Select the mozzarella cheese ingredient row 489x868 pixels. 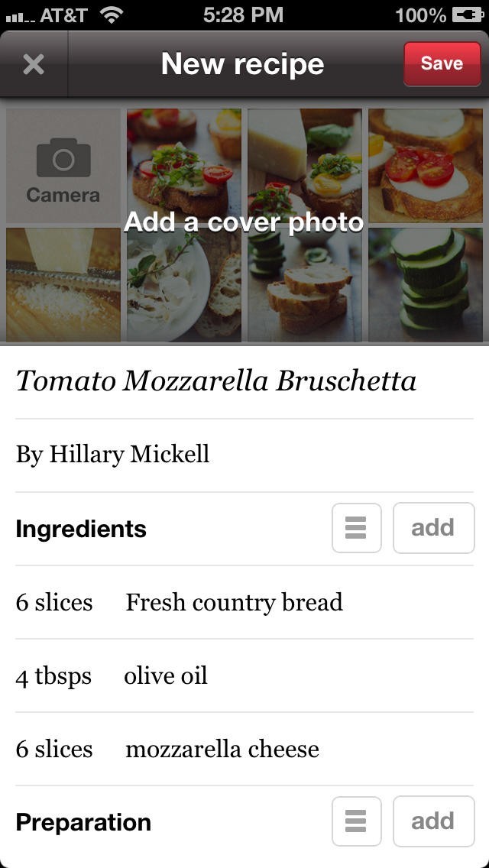[222, 750]
